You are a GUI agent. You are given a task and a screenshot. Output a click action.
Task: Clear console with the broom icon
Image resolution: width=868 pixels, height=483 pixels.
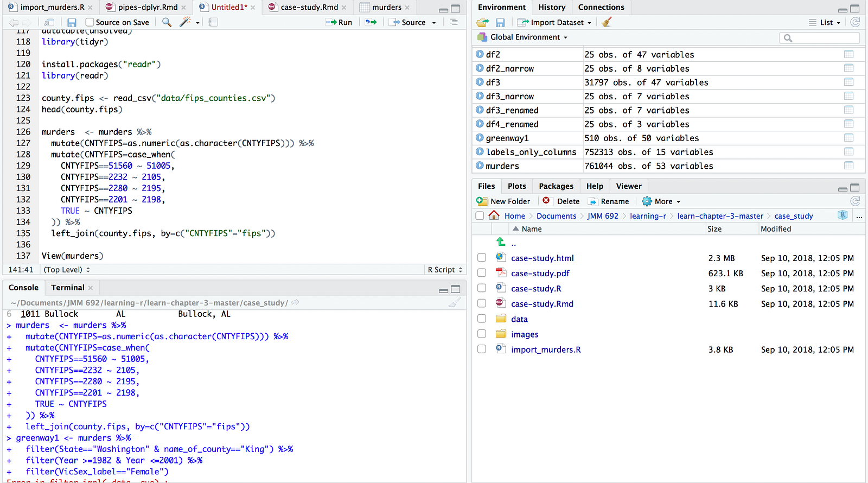(455, 303)
